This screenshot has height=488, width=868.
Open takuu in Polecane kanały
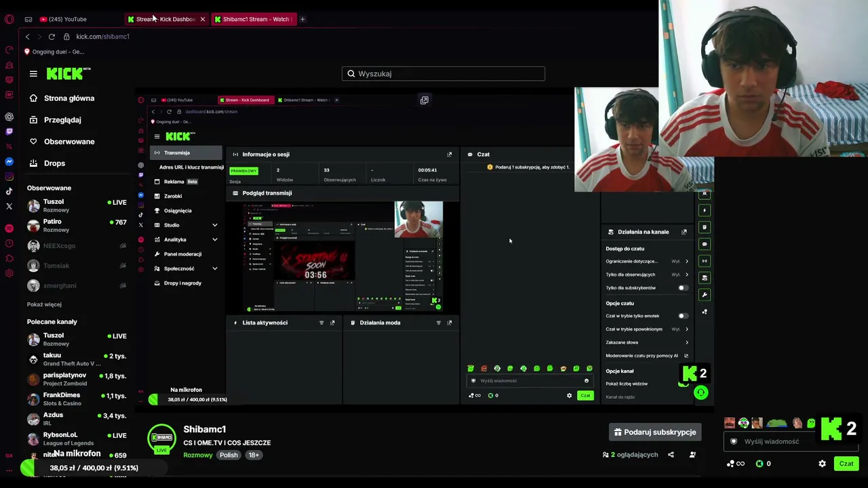[77, 359]
